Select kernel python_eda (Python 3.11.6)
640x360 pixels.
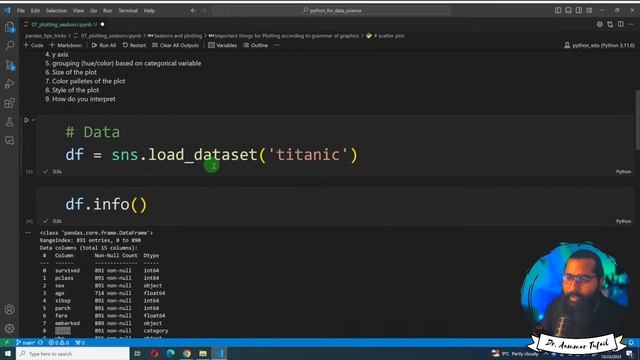tap(599, 45)
